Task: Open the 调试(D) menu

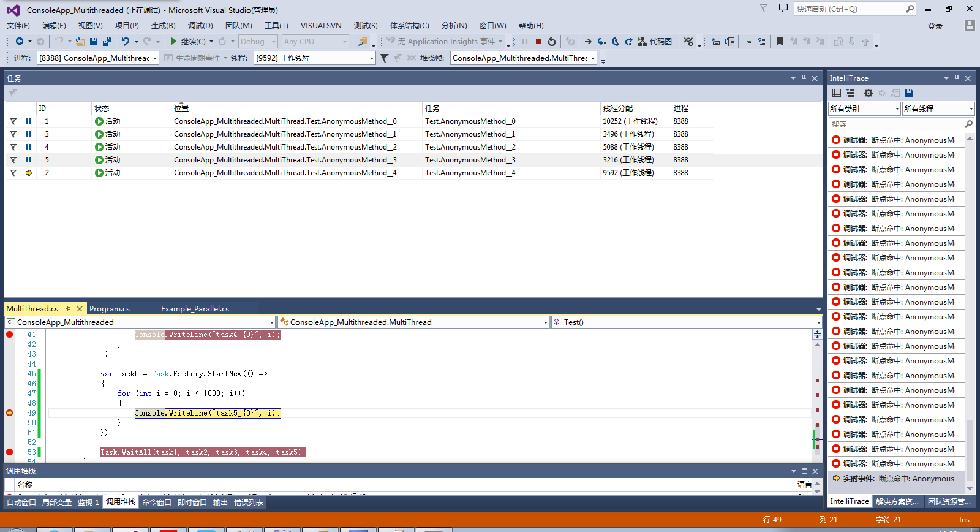Action: [x=200, y=26]
